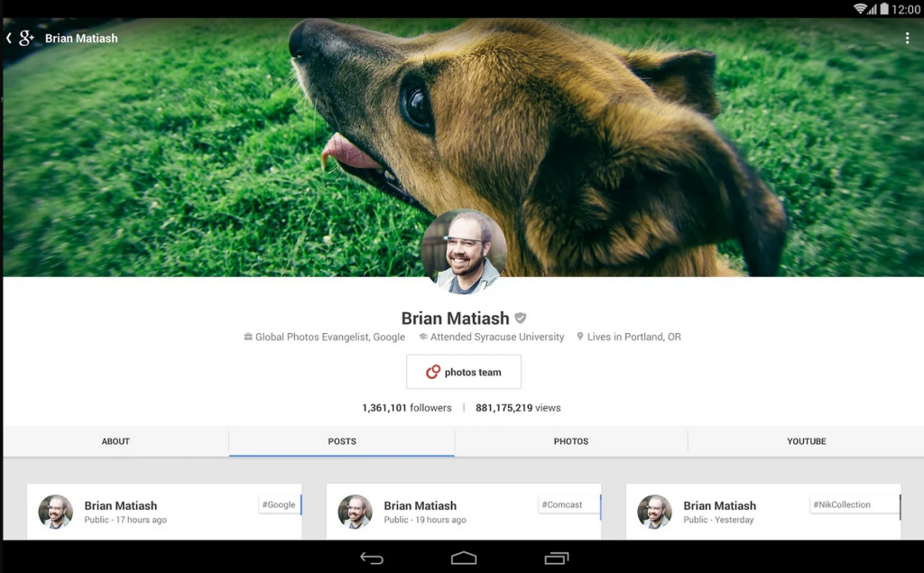Switch to the ABOUT tab
924x573 pixels.
[x=115, y=441]
